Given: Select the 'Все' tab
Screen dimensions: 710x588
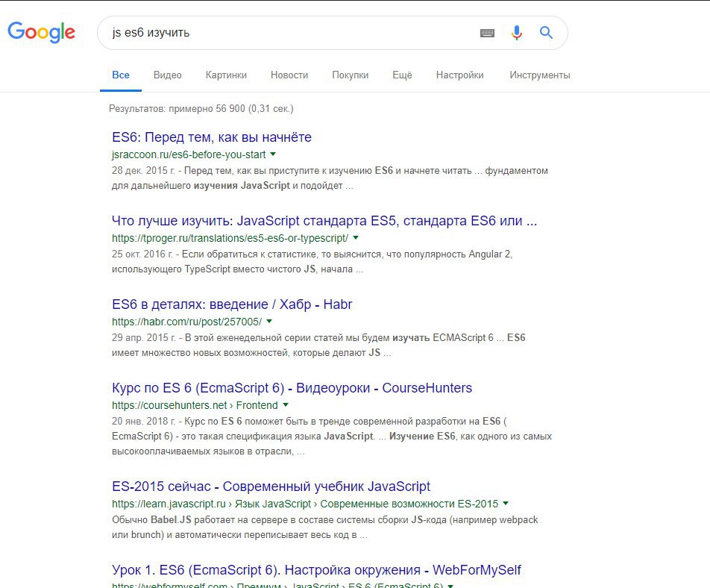Looking at the screenshot, I should click(121, 75).
